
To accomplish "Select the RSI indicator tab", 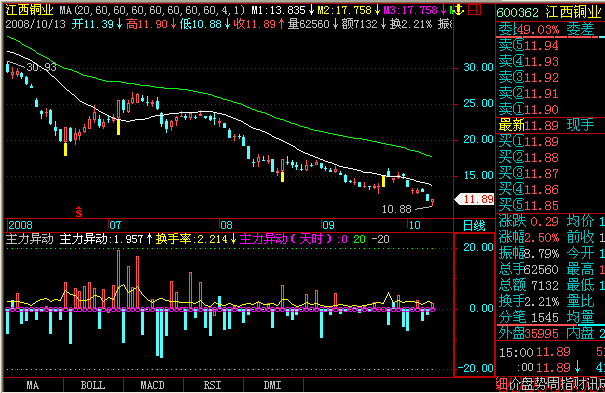I will (213, 385).
